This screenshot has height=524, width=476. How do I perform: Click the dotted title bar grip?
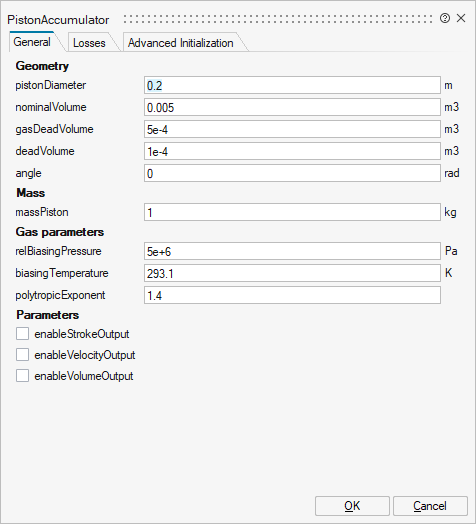(x=278, y=19)
